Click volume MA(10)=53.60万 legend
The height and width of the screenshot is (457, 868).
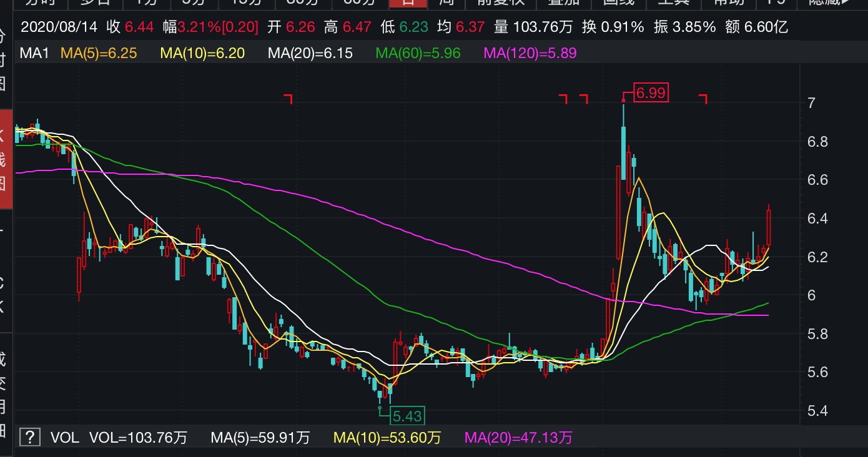(387, 438)
